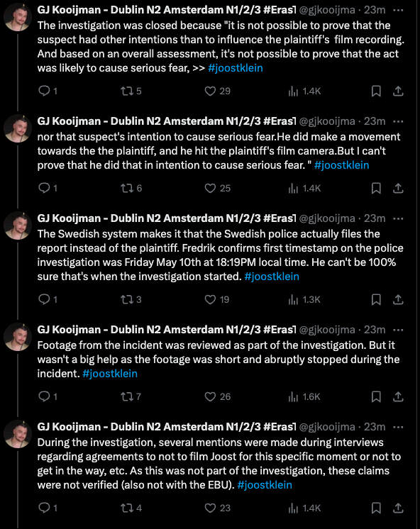Open the 23m timestamp on the second tweet
This screenshot has width=420, height=529.
pos(375,121)
